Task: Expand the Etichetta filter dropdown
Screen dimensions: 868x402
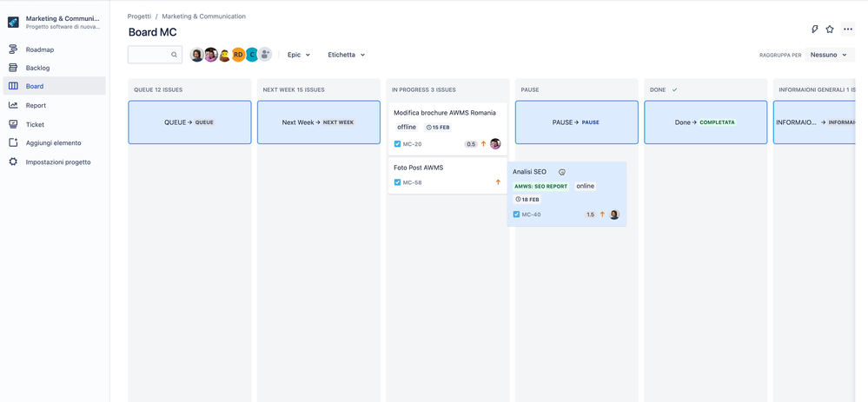Action: 347,55
